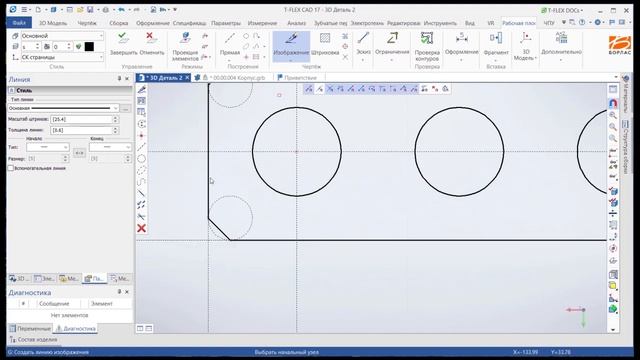Activate the Изображение drawing tool
Image resolution: width=640 pixels, height=360 pixels.
291,47
